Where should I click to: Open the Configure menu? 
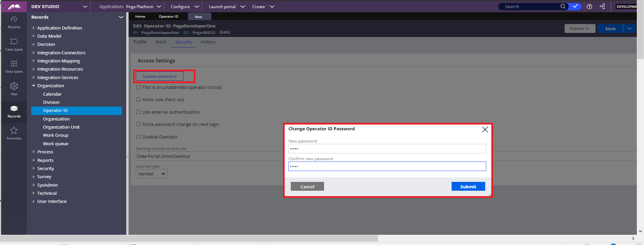point(185,6)
